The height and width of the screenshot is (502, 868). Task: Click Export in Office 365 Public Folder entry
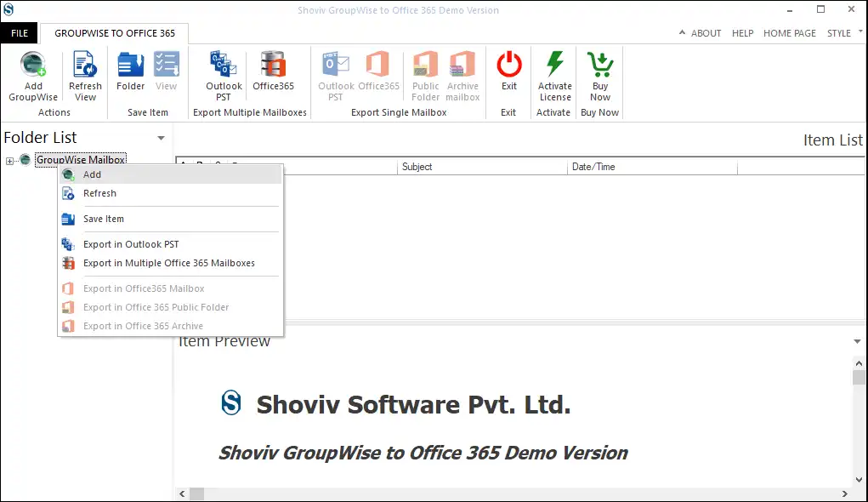(x=171, y=307)
